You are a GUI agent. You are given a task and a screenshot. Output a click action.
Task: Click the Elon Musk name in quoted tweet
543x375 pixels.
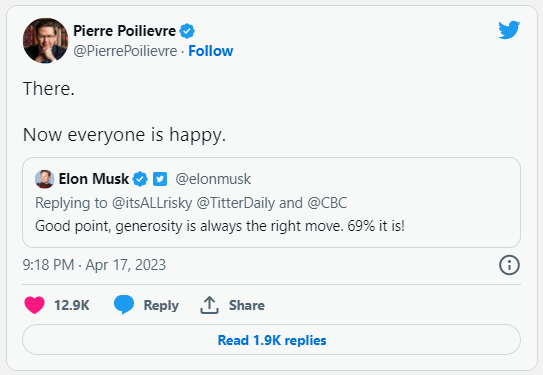pos(94,179)
